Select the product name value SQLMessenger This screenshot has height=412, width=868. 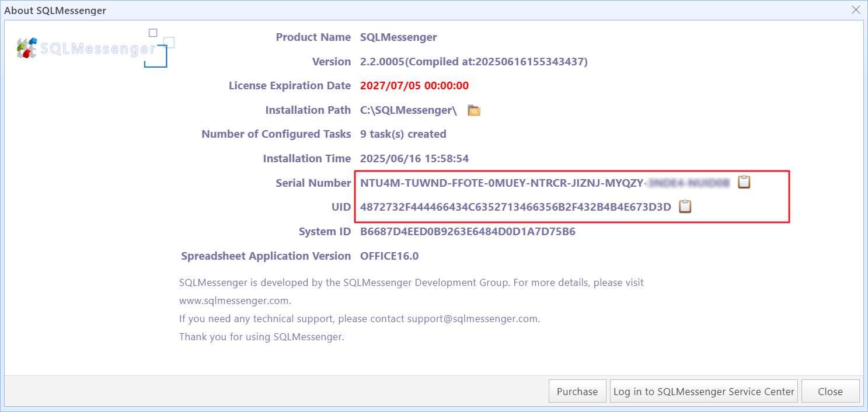click(x=399, y=37)
